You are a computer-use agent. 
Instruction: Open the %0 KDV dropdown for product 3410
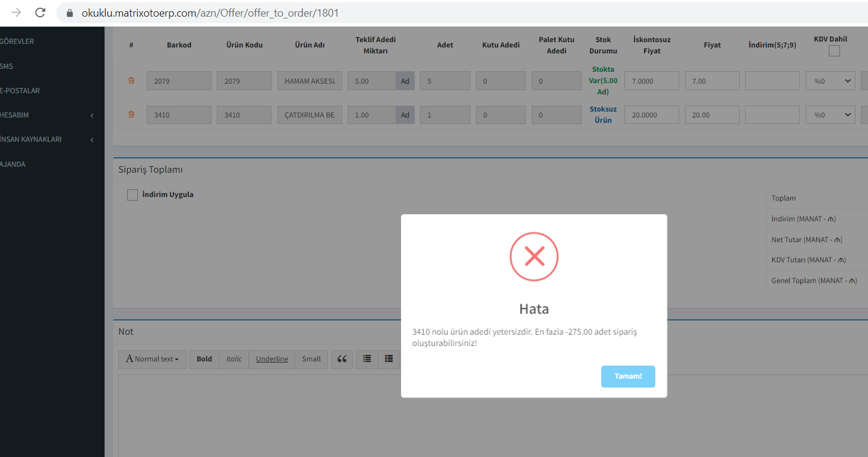click(830, 115)
